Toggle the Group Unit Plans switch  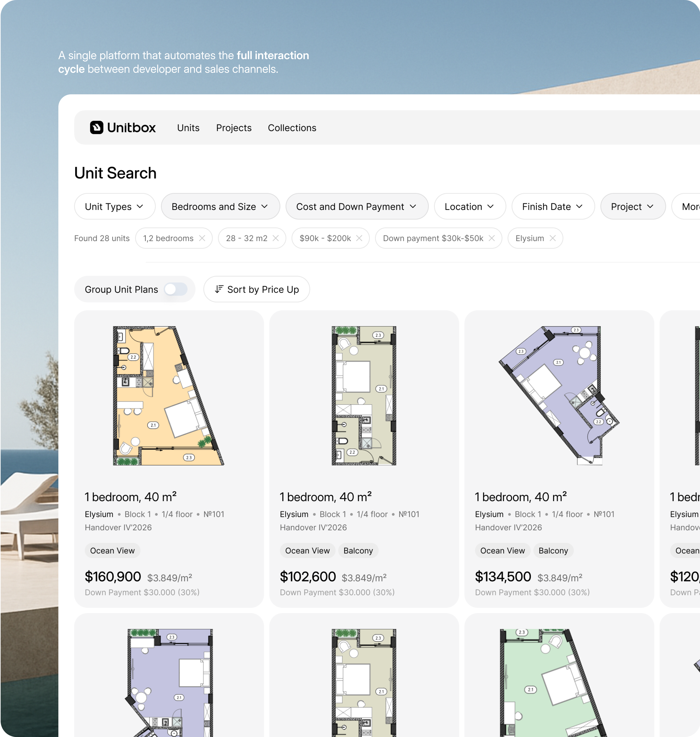tap(176, 289)
